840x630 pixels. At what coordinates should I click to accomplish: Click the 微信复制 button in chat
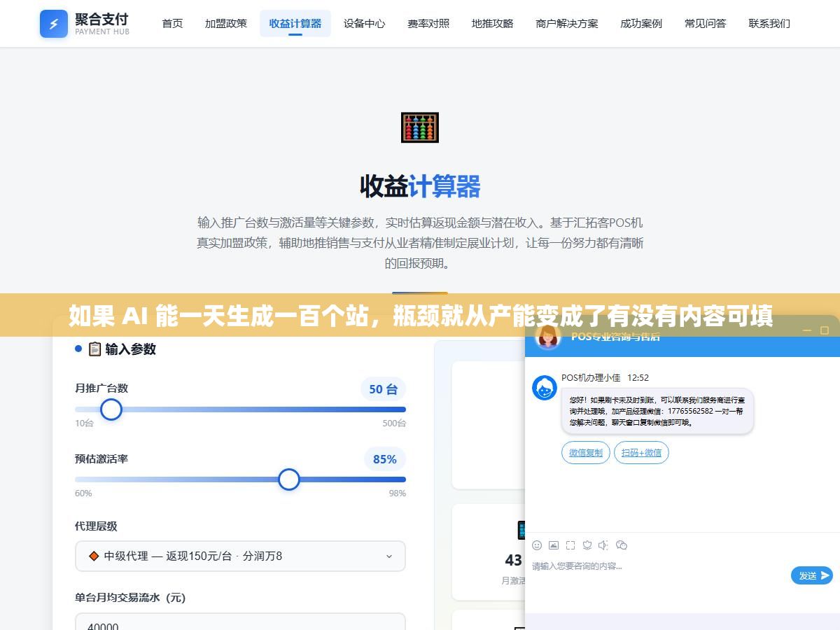click(586, 452)
